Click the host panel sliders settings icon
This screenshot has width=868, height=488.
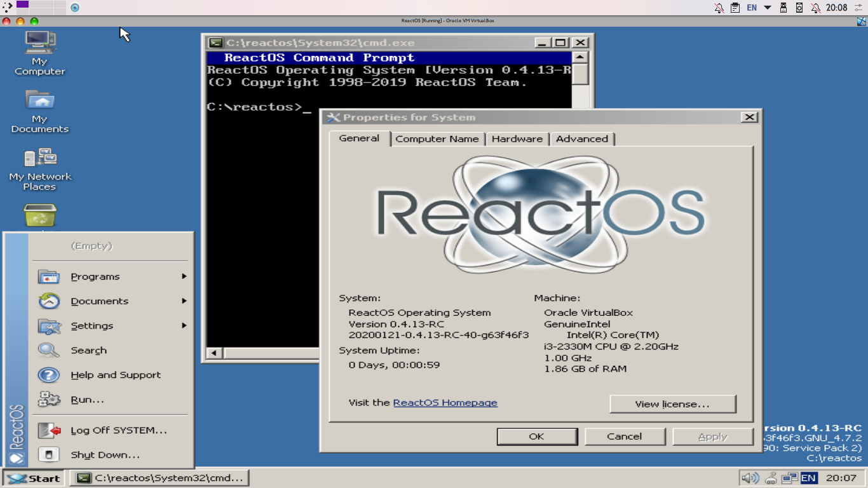click(x=859, y=8)
